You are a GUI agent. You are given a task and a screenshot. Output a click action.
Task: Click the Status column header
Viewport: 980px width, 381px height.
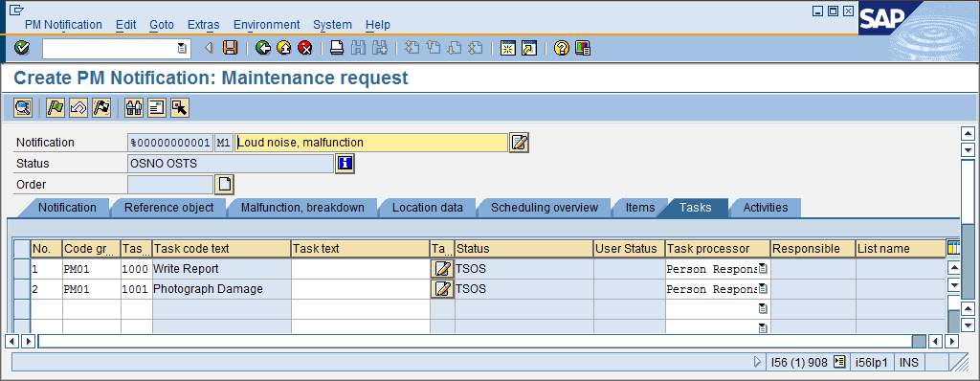point(523,248)
